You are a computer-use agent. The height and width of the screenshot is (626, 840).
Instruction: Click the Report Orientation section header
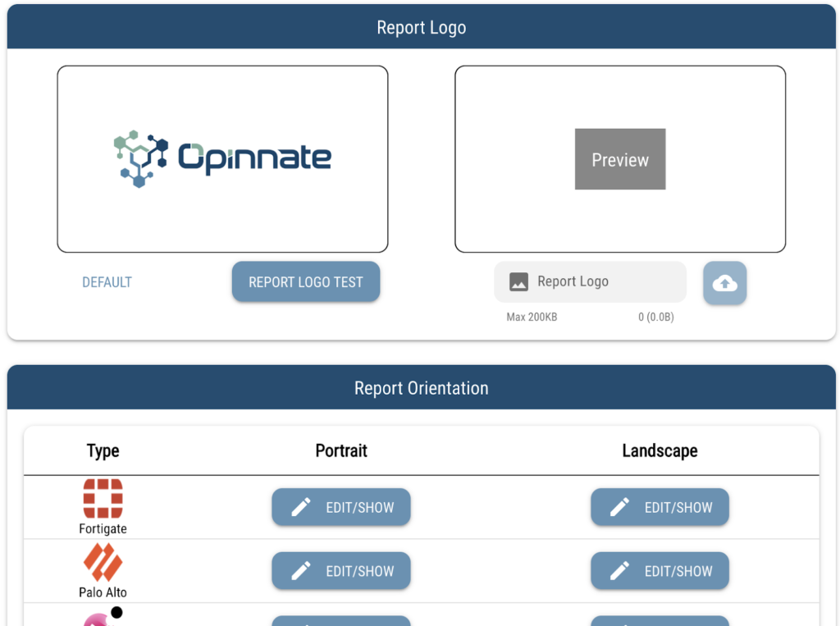pos(421,388)
